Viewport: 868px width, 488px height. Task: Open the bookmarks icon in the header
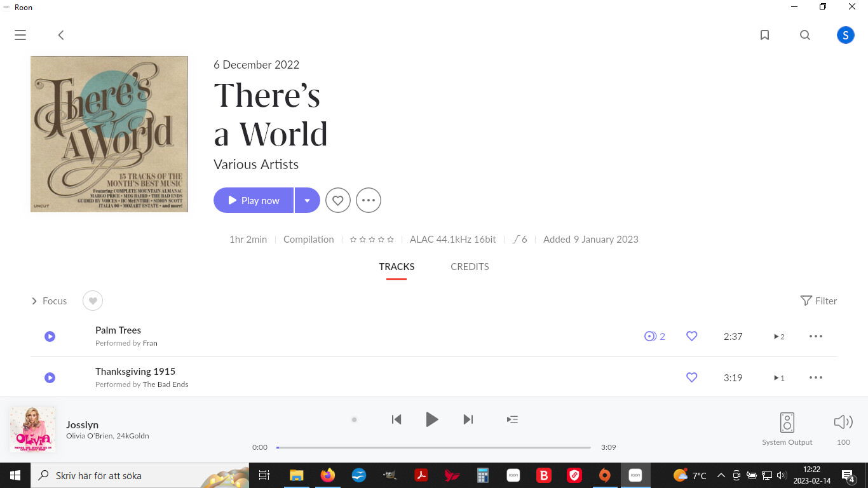[x=765, y=35]
